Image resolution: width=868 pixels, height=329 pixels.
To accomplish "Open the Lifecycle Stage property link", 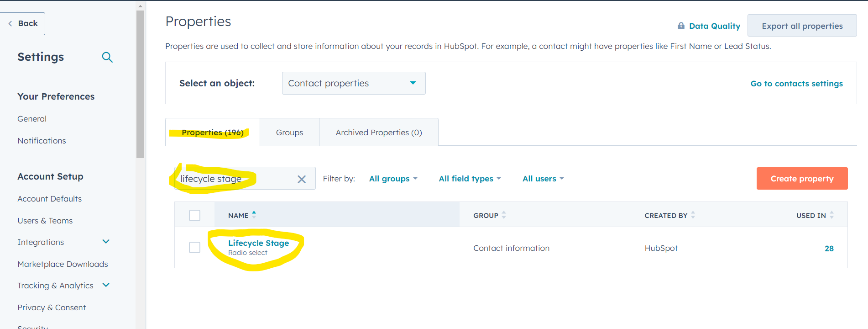I will [x=258, y=243].
